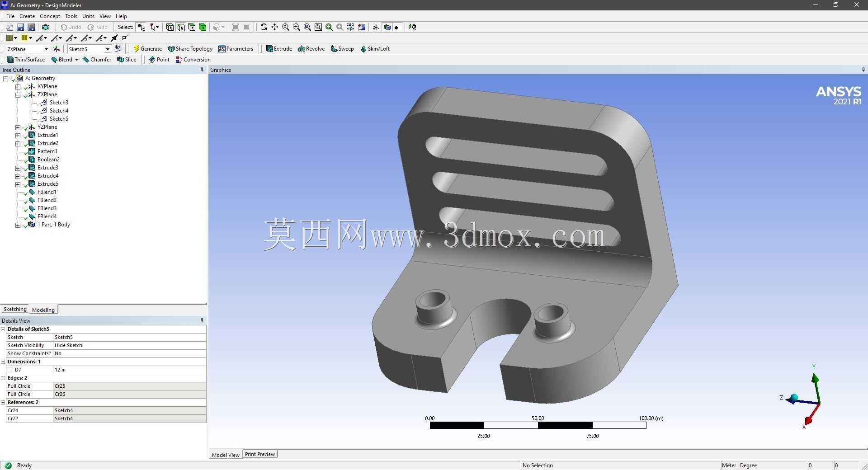
Task: Click the New Plane icon beside ZXPlane
Action: tap(57, 49)
